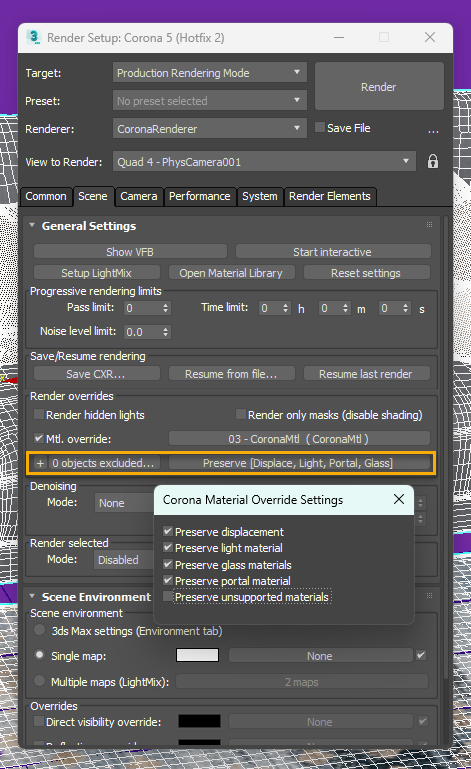Click Direct visibility override black swatch
The image size is (471, 769).
[x=199, y=721]
